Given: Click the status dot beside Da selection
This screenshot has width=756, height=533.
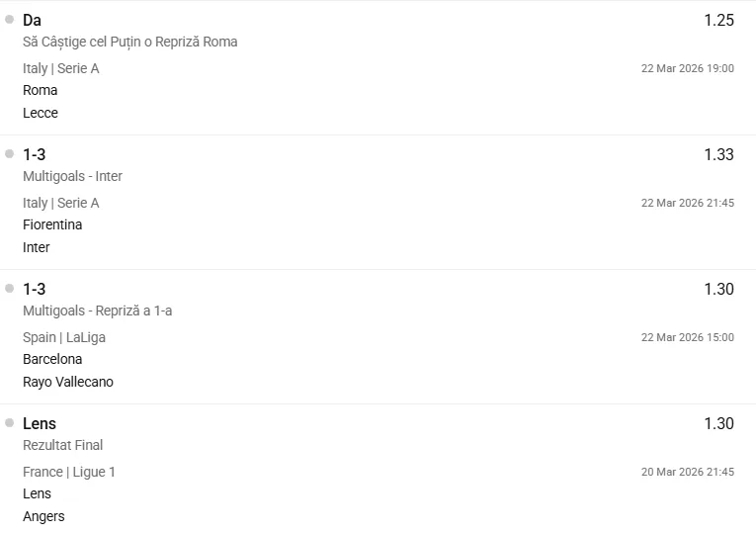Looking at the screenshot, I should [x=10, y=19].
